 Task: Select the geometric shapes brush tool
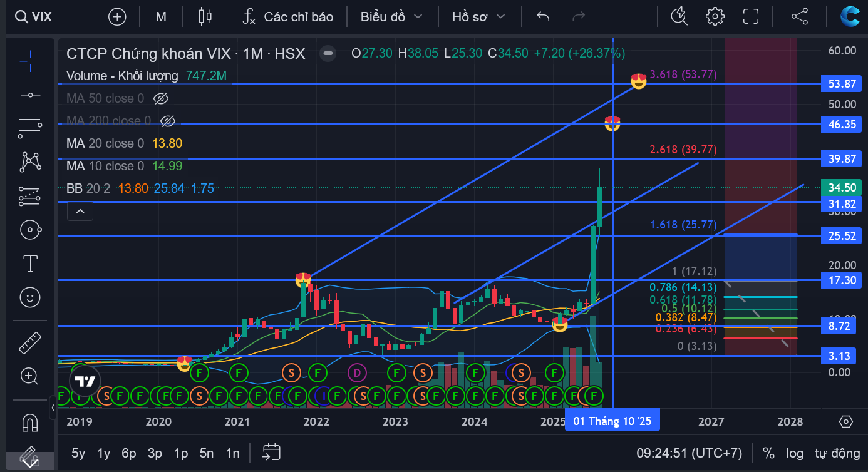click(30, 230)
